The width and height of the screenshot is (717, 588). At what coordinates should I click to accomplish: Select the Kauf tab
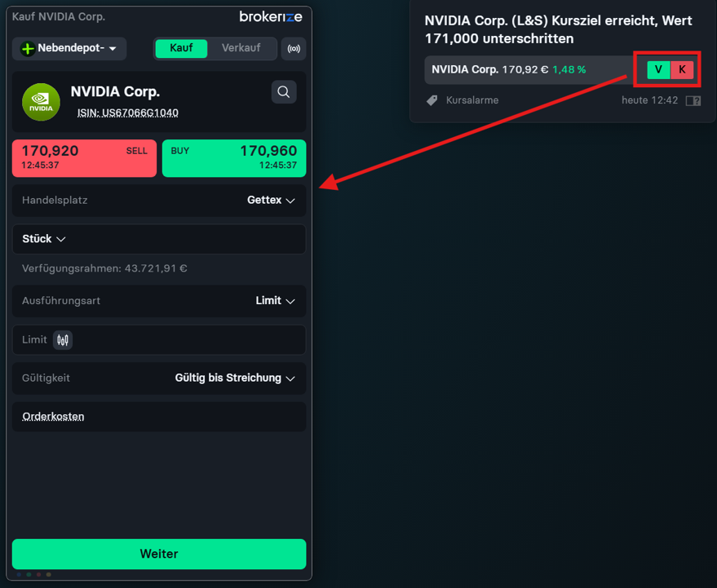181,48
